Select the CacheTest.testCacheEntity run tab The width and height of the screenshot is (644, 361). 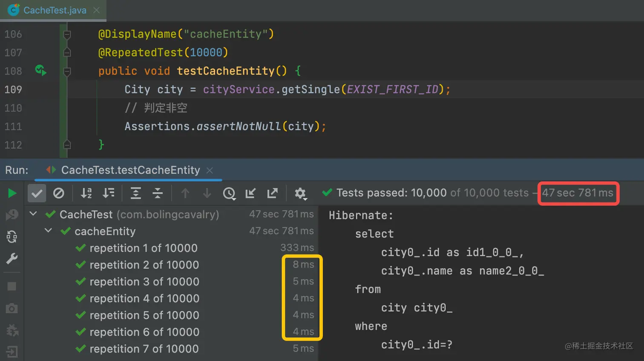pos(130,170)
